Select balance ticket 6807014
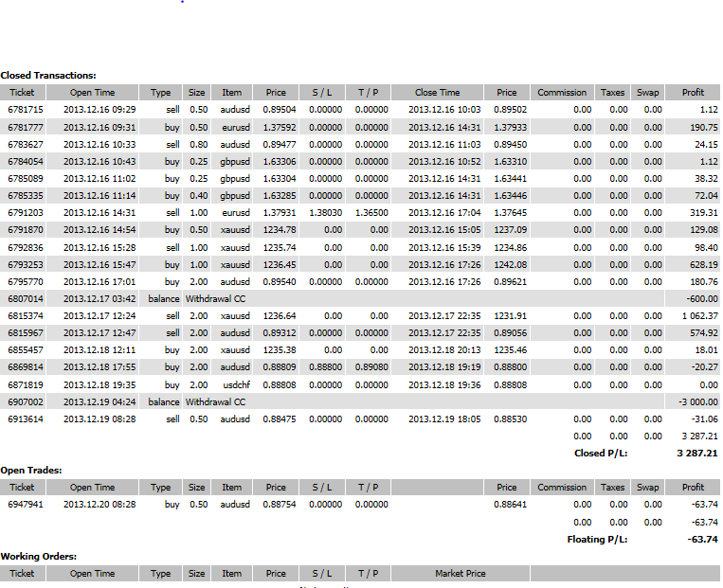The width and height of the screenshot is (723, 588). [26, 298]
